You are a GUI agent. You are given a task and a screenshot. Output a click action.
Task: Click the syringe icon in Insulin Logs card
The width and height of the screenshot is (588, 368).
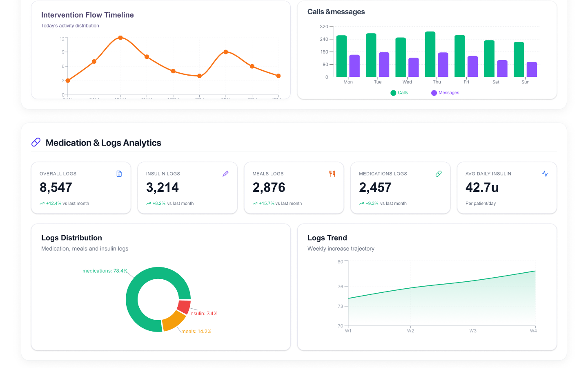226,174
